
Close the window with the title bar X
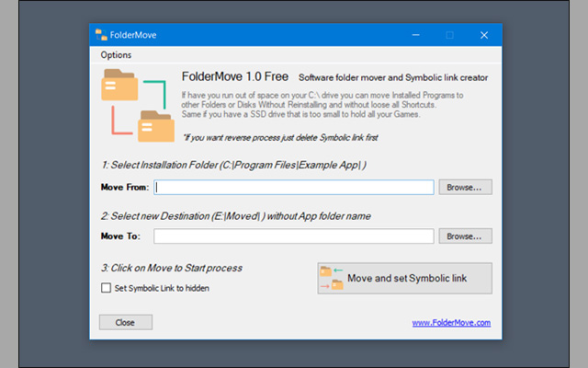483,35
